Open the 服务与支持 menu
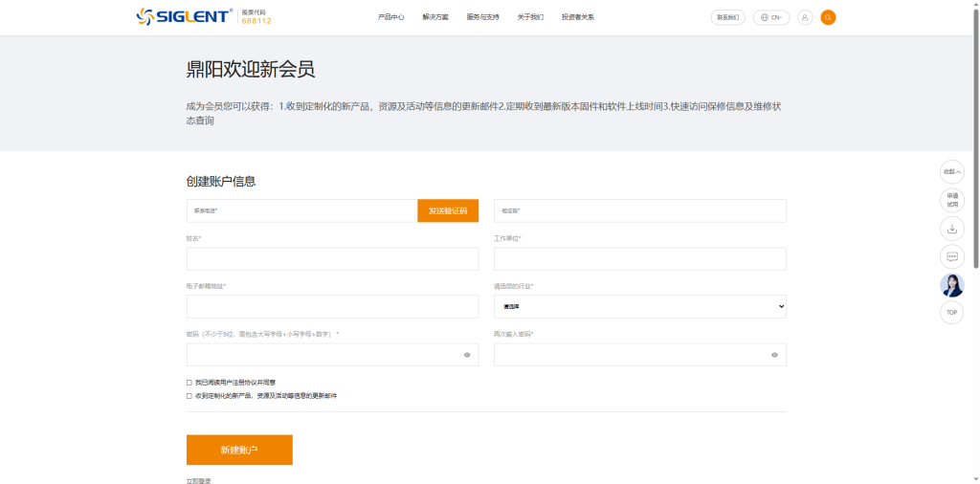980x484 pixels. pos(482,17)
